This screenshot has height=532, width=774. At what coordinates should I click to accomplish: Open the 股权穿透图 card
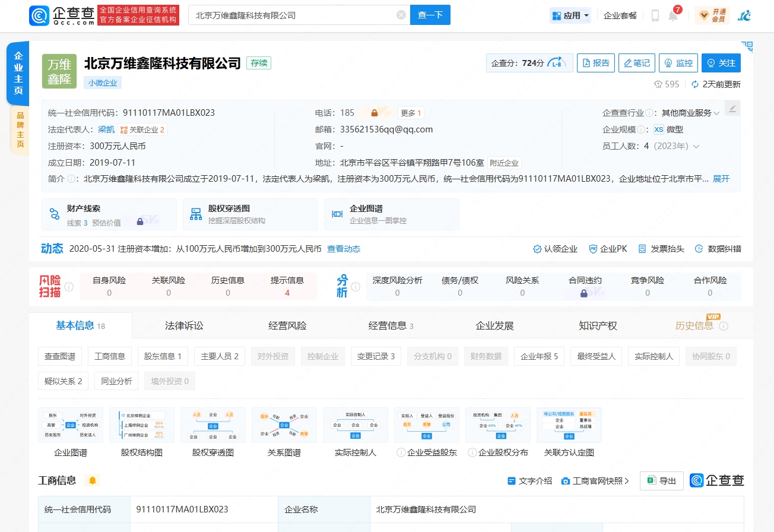250,214
